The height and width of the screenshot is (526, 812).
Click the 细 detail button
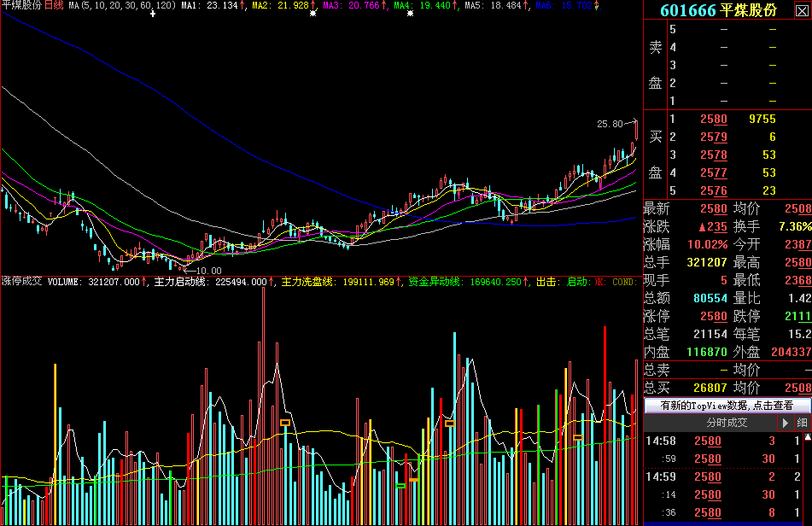[802, 423]
